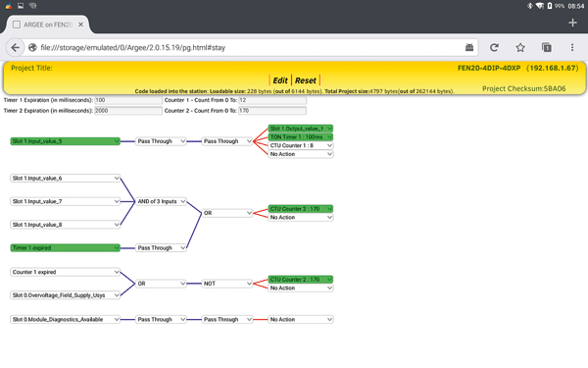Click the address bar URL field
This screenshot has height=368, width=588.
click(x=248, y=48)
